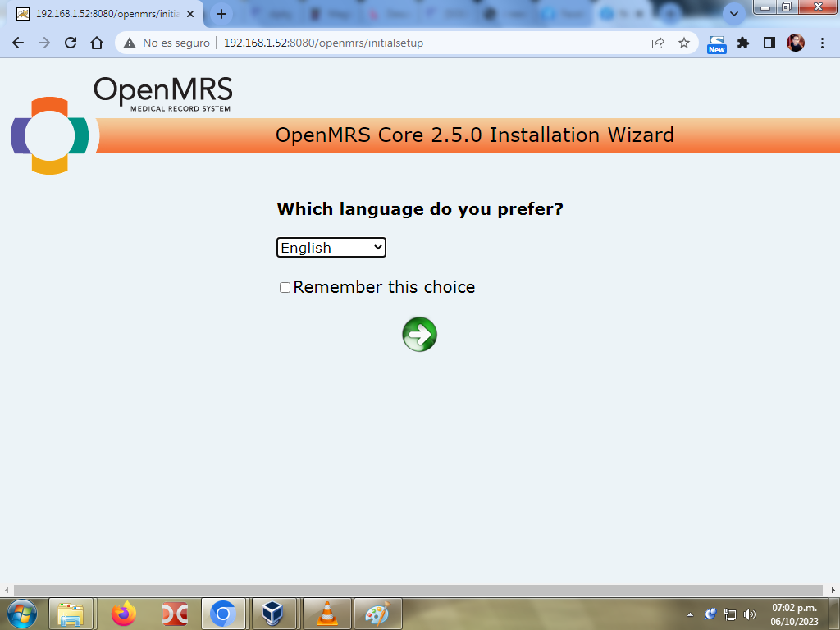Open the red DC application in taskbar
The height and width of the screenshot is (630, 840).
175,614
